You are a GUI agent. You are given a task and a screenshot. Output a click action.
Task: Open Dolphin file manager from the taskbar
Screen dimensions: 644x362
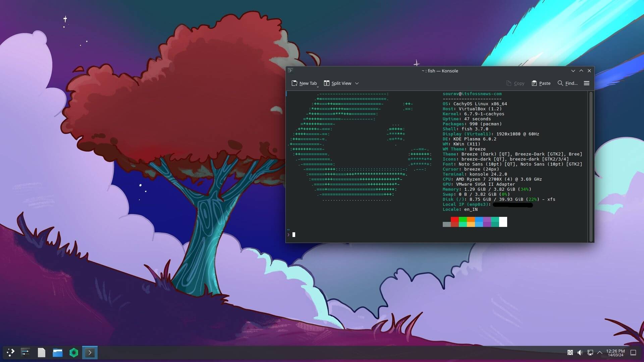57,352
